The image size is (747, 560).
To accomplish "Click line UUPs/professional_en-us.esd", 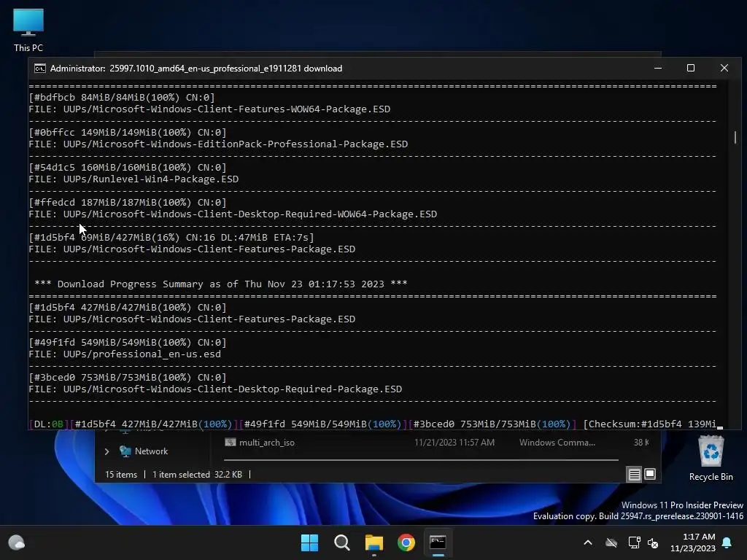I will tap(125, 354).
